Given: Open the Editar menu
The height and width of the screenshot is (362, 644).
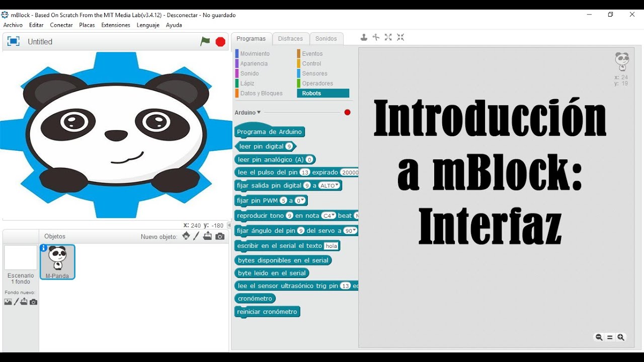Looking at the screenshot, I should tap(36, 25).
